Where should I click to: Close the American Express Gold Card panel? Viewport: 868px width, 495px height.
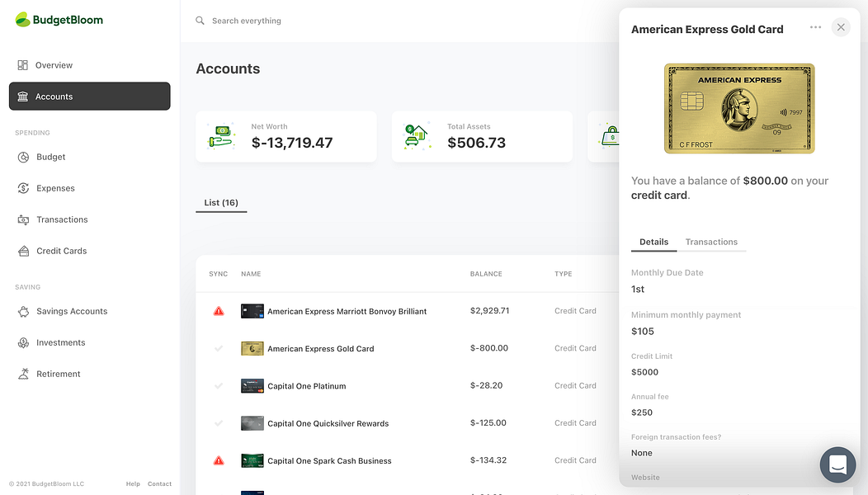(841, 27)
